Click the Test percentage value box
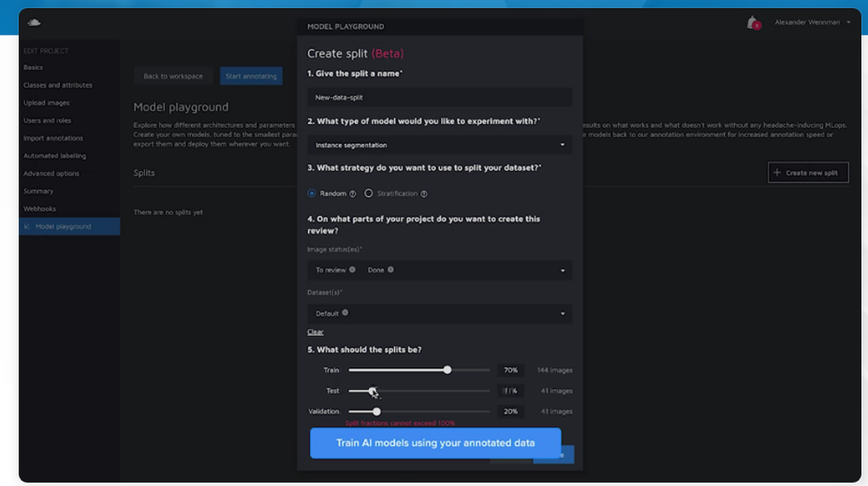 [x=510, y=391]
